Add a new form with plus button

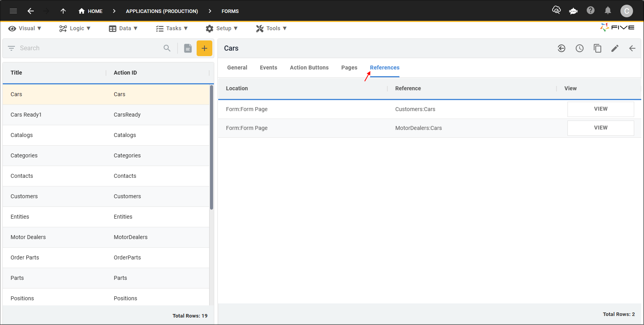pyautogui.click(x=204, y=48)
